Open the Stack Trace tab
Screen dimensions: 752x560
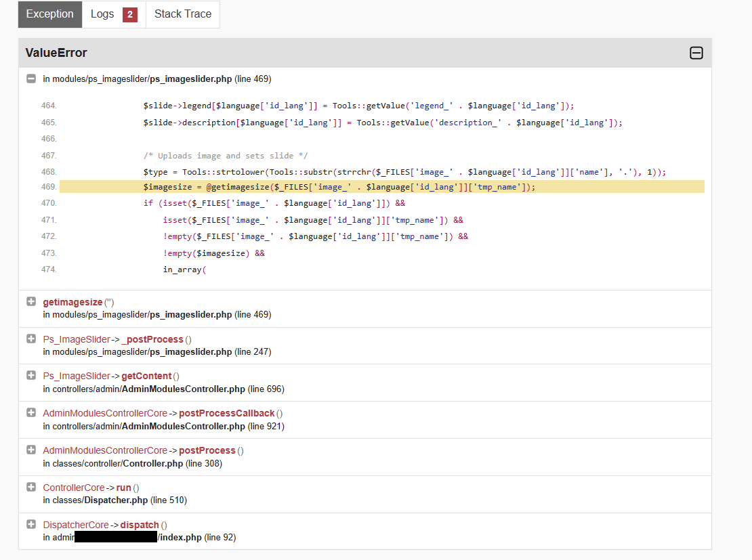[182, 14]
